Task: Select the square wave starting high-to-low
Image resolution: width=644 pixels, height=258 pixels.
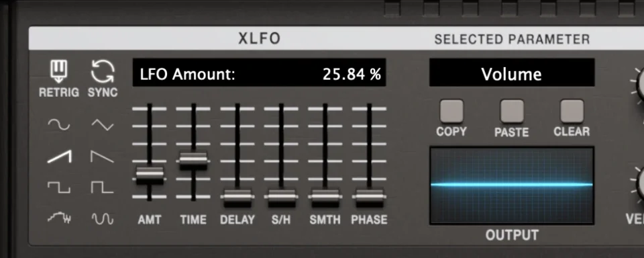Action: [x=59, y=187]
